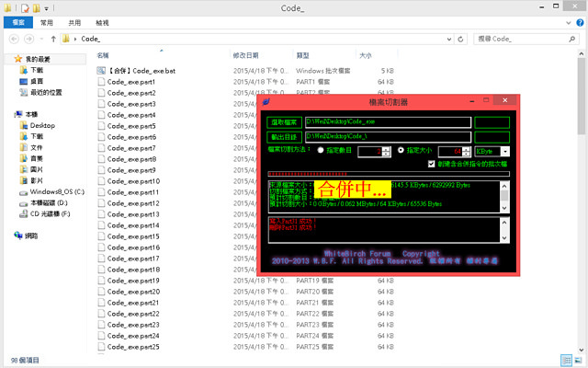Image resolution: width=588 pixels, height=368 pixels.
Task: Expand the ribbon with the chevron arrow
Action: click(x=569, y=21)
